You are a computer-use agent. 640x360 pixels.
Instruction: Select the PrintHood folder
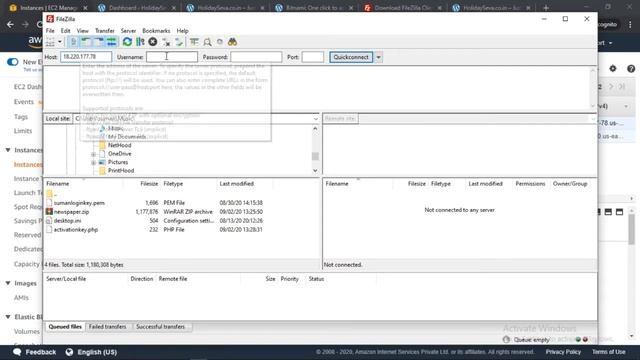tap(121, 171)
